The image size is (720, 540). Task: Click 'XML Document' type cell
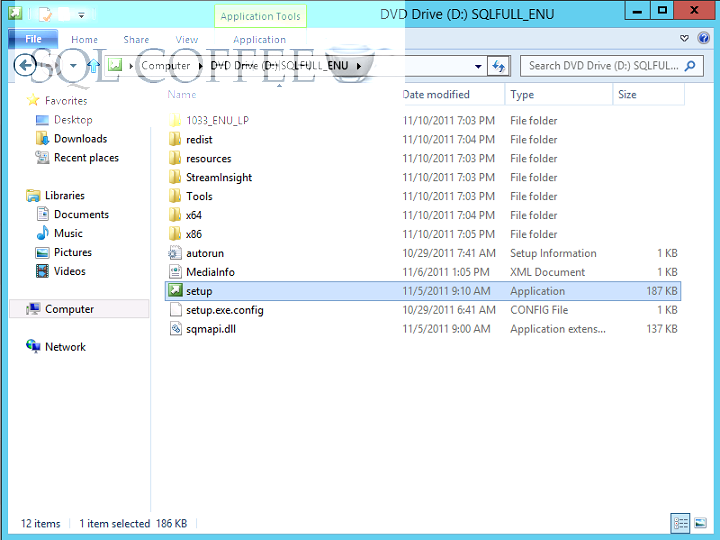547,272
